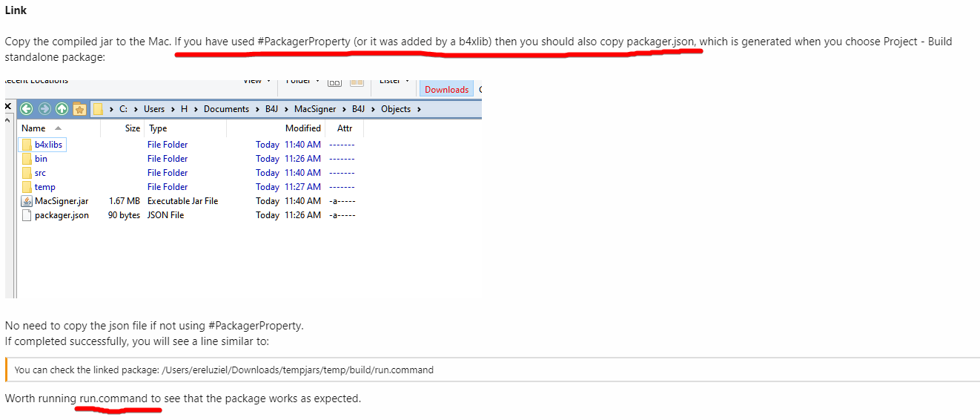Image resolution: width=980 pixels, height=420 pixels.
Task: Click the MacSigner.jar Java file icon
Action: 27,201
